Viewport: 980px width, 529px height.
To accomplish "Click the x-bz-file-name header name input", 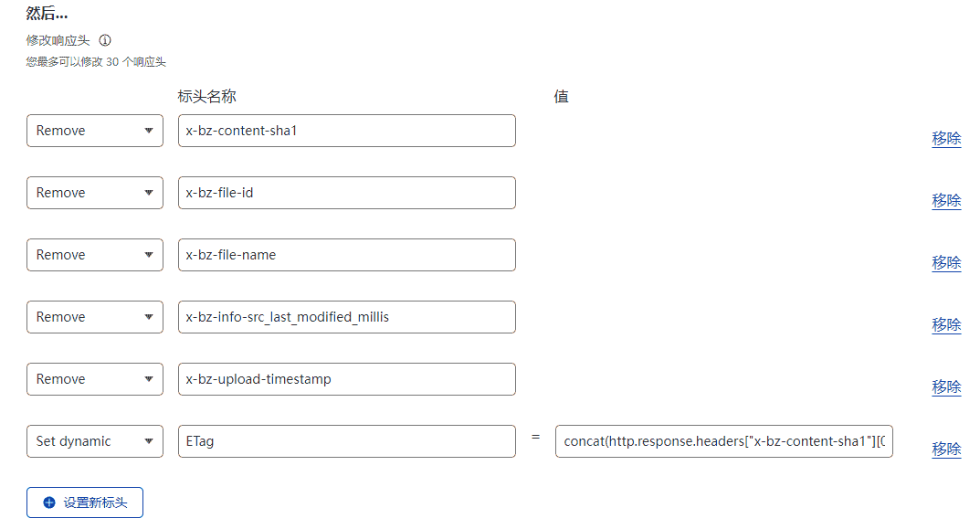I will 346,255.
